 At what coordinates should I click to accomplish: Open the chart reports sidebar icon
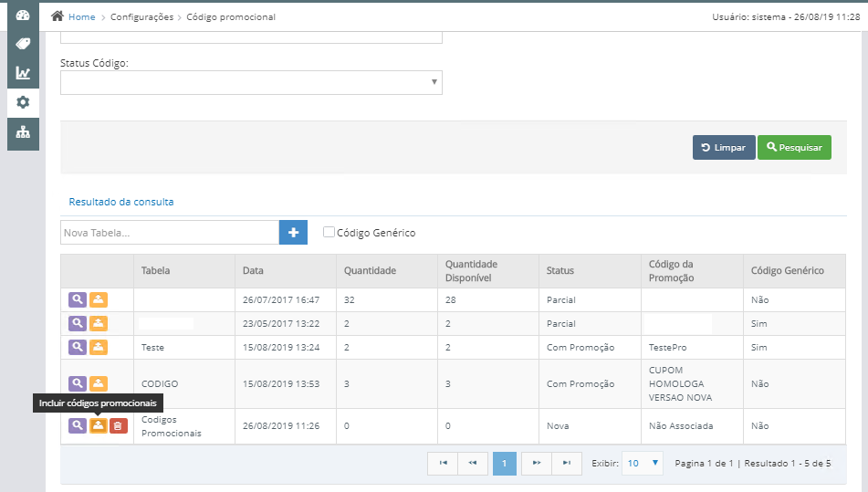coord(23,73)
